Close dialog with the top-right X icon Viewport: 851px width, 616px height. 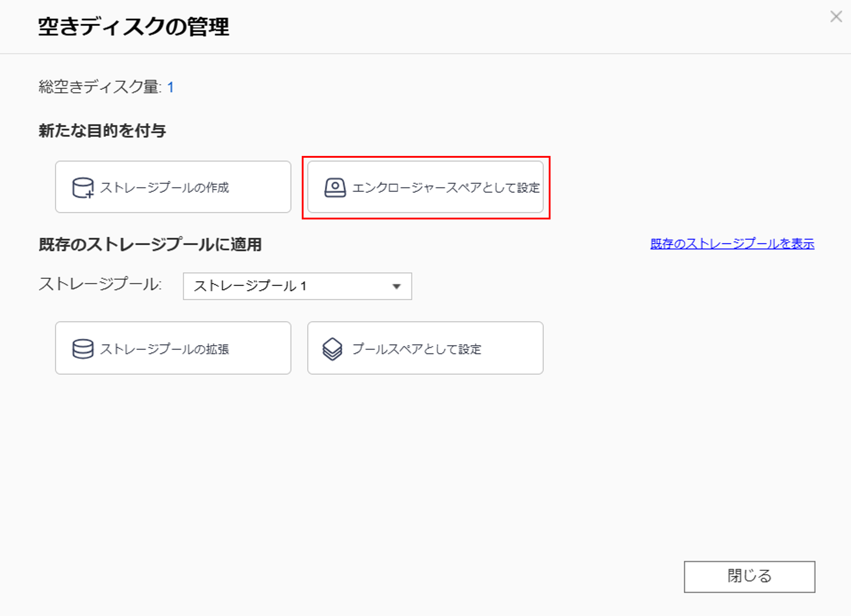pos(836,17)
